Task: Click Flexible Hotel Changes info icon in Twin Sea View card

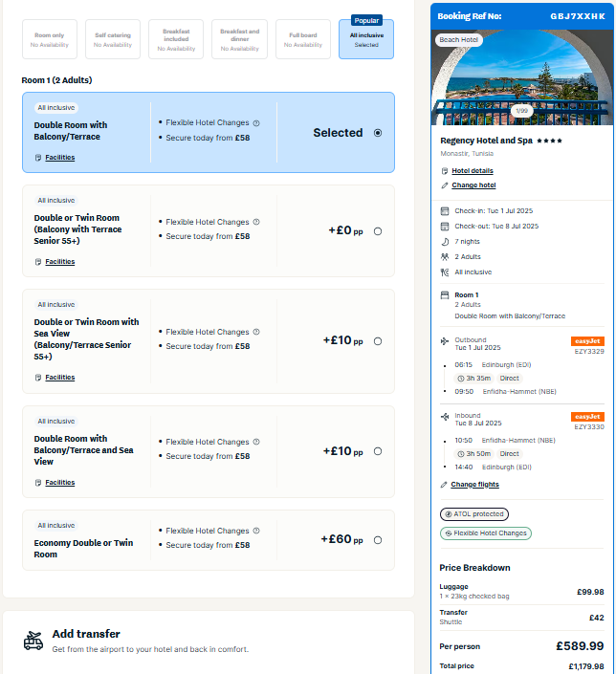Action: point(256,332)
